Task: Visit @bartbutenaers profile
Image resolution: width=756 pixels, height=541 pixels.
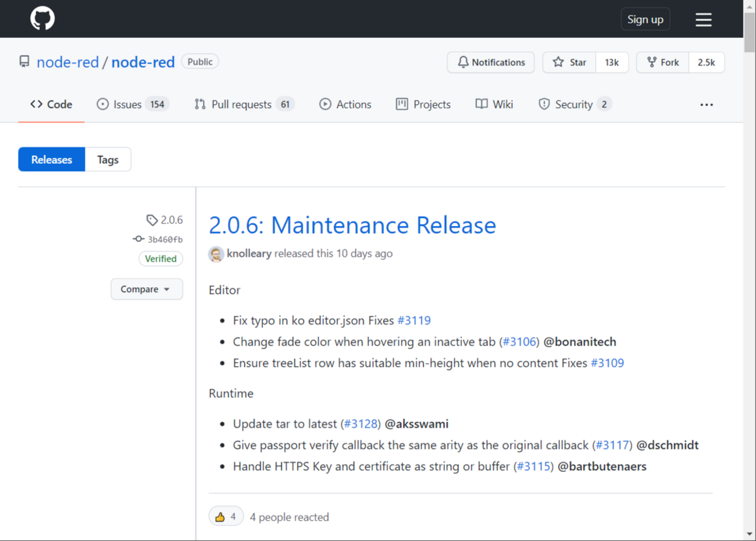Action: pyautogui.click(x=602, y=467)
